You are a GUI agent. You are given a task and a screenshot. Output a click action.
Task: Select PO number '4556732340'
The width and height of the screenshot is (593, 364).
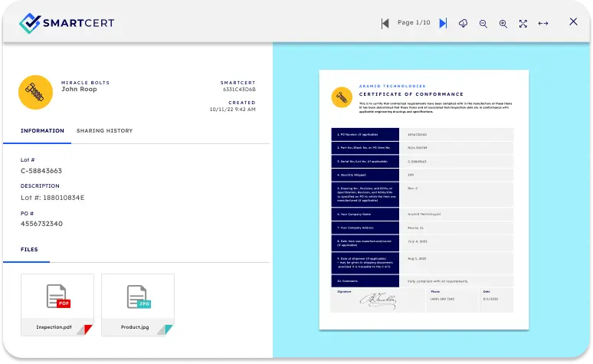(x=41, y=224)
